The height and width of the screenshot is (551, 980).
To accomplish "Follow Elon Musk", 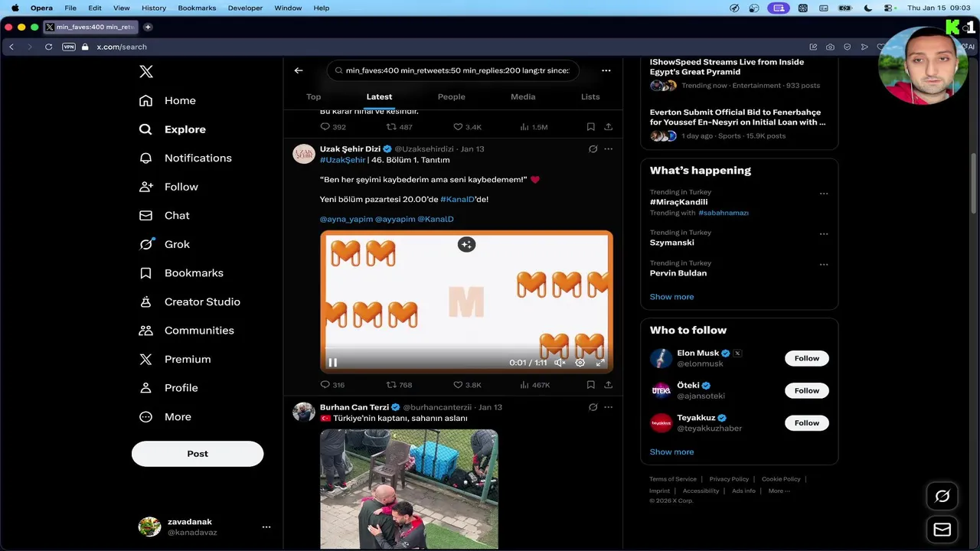I will point(806,358).
